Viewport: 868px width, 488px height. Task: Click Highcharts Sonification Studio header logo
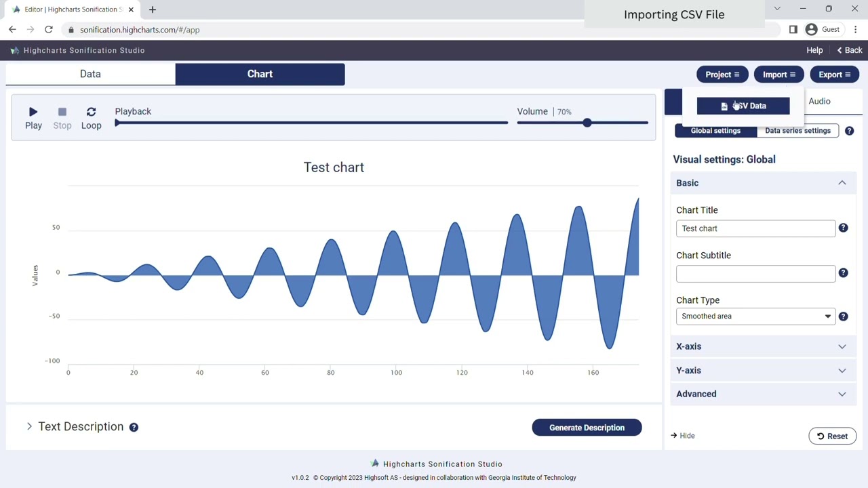78,50
